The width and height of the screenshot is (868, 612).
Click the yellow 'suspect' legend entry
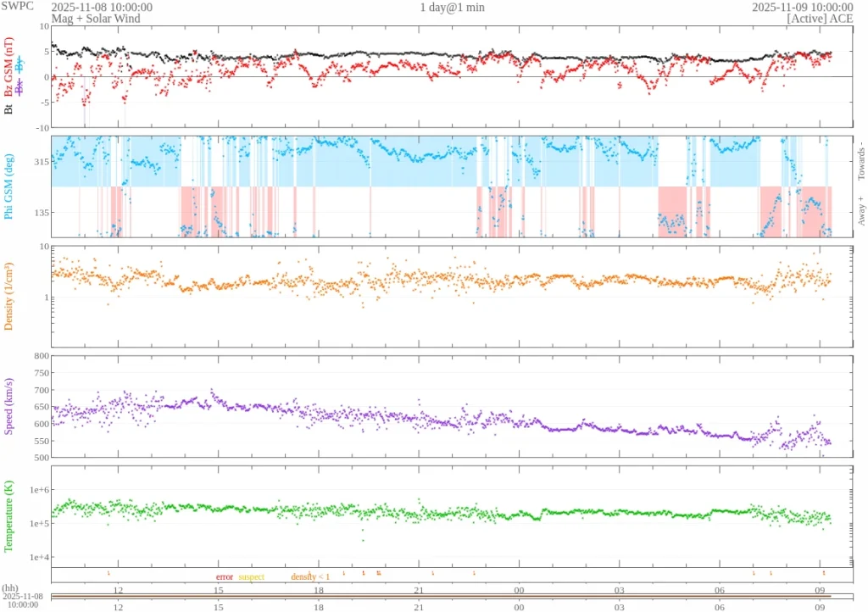coord(251,576)
